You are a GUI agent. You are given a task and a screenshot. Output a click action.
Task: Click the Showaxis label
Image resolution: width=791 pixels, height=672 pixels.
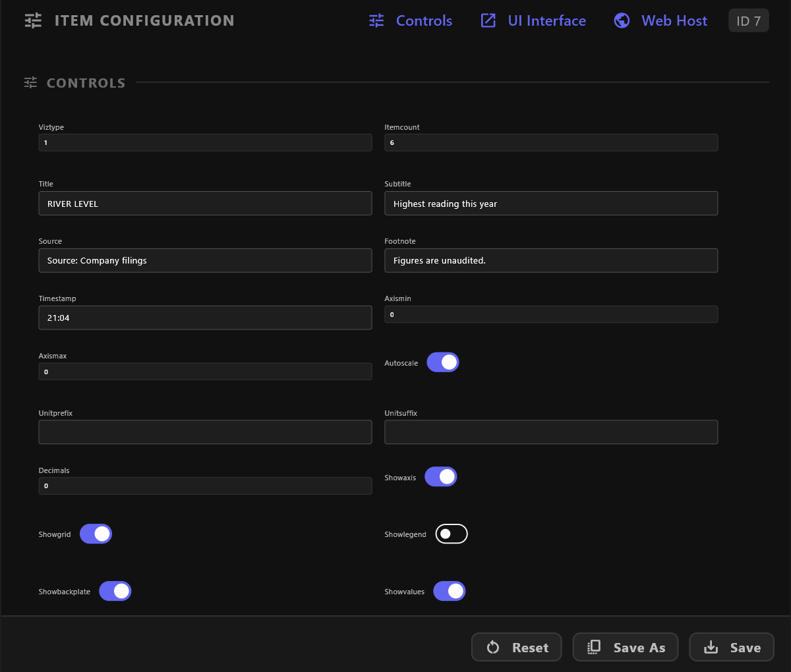click(401, 478)
